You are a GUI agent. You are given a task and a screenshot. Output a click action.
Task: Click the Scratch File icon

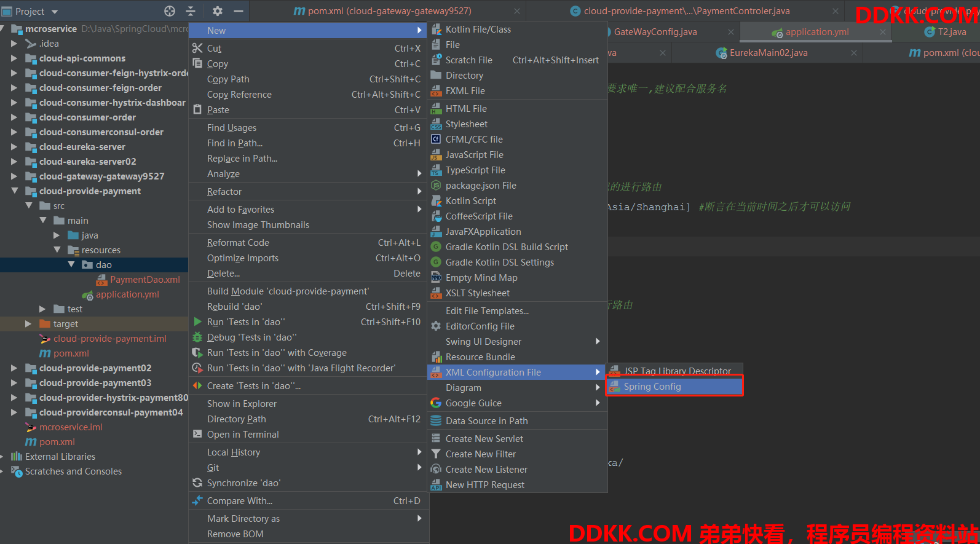[x=436, y=60]
